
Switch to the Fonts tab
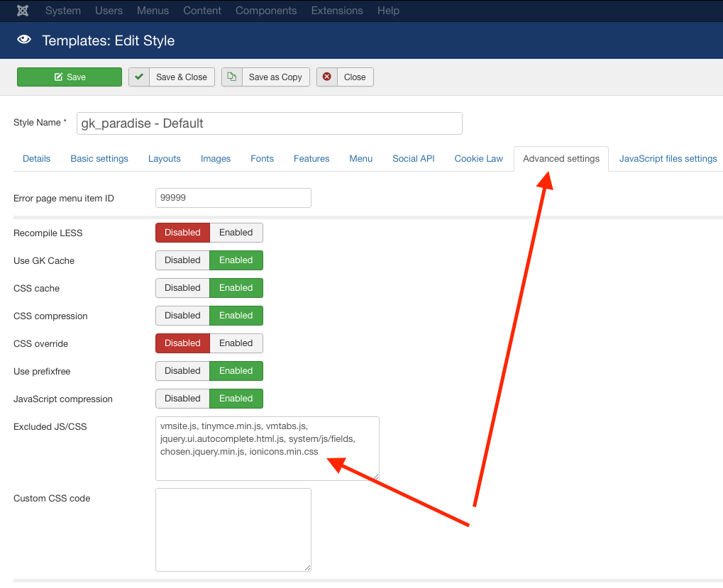pyautogui.click(x=263, y=158)
